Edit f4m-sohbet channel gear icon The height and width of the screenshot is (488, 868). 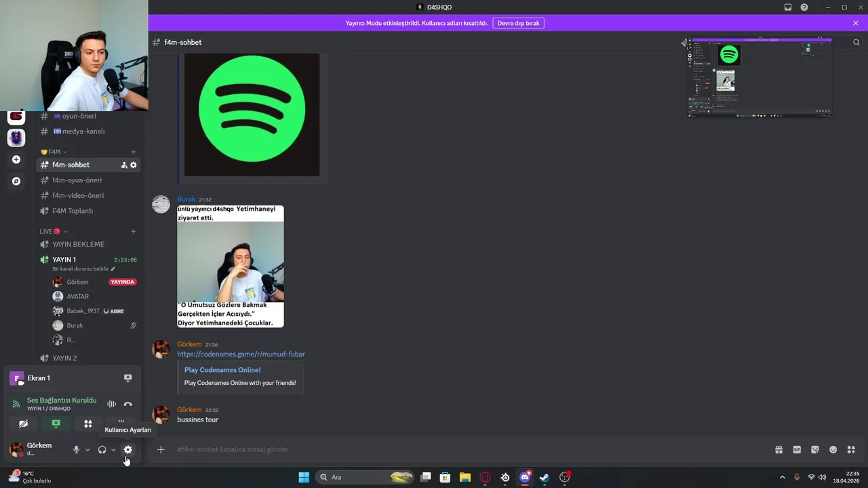click(x=134, y=165)
